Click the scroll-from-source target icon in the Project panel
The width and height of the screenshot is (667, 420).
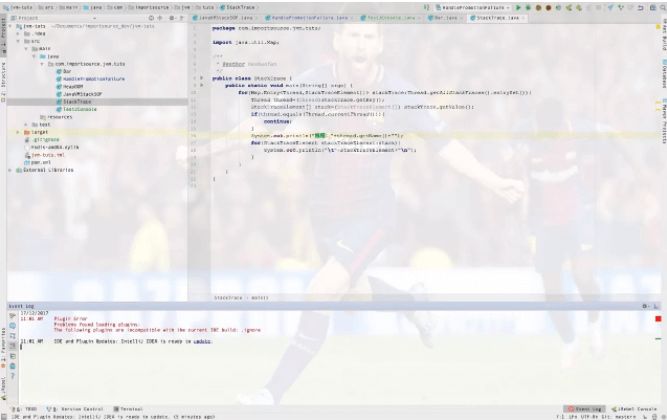click(151, 18)
